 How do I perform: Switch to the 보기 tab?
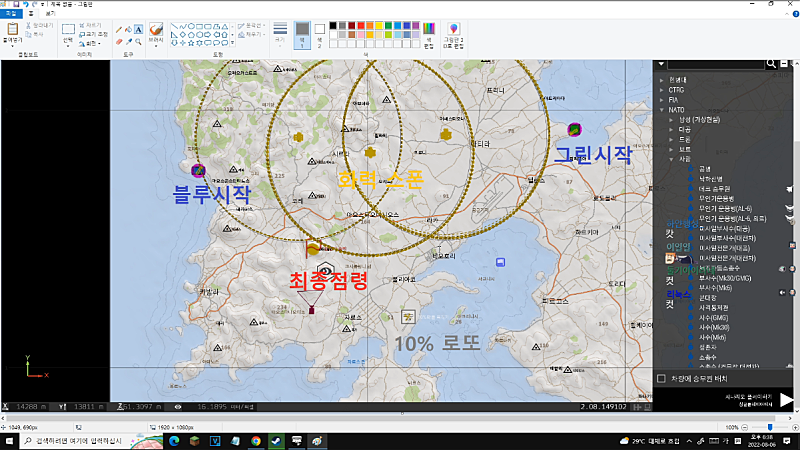[50, 15]
